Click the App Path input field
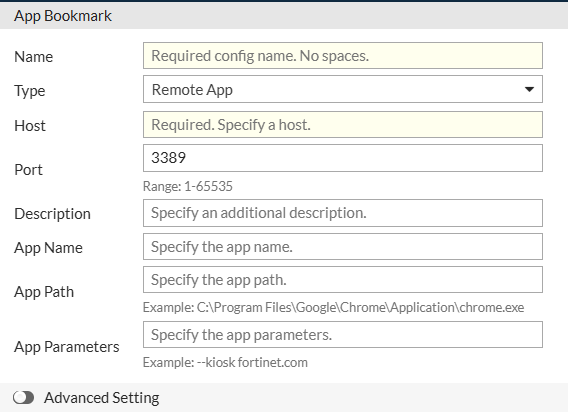Image resolution: width=568 pixels, height=417 pixels. click(x=343, y=280)
